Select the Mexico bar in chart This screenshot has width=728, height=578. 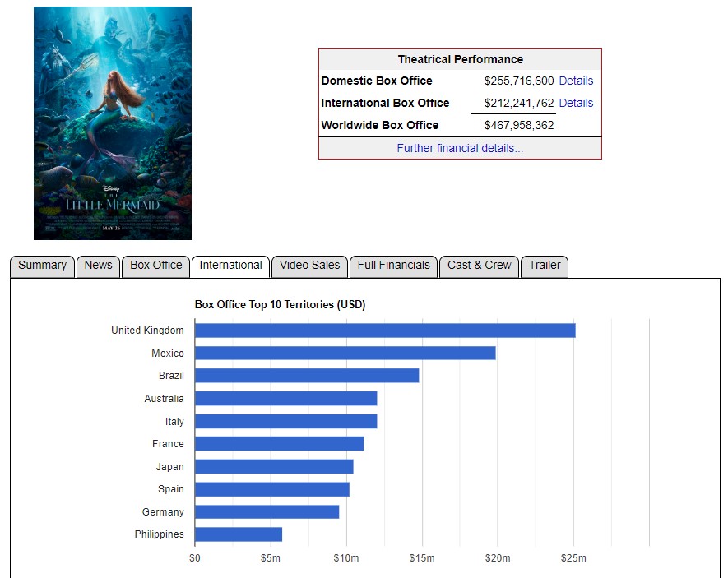(345, 354)
